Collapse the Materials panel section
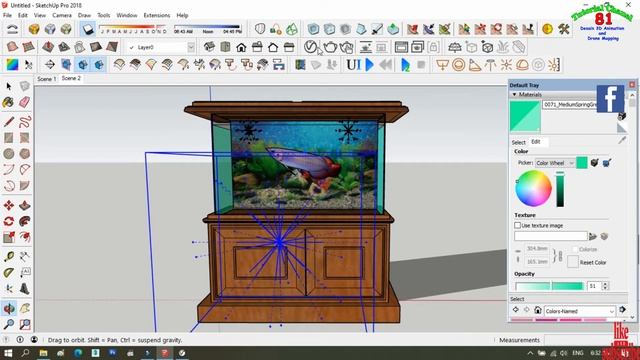The height and width of the screenshot is (360, 640). (515, 94)
